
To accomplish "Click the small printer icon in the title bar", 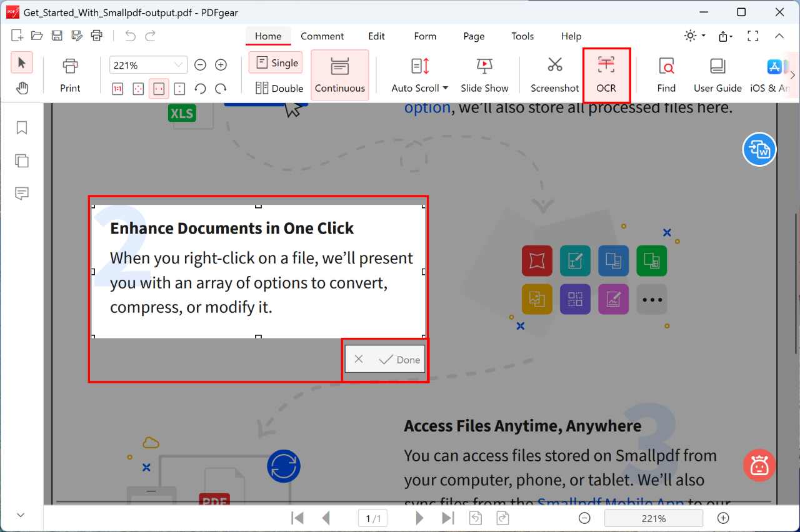I will (96, 36).
